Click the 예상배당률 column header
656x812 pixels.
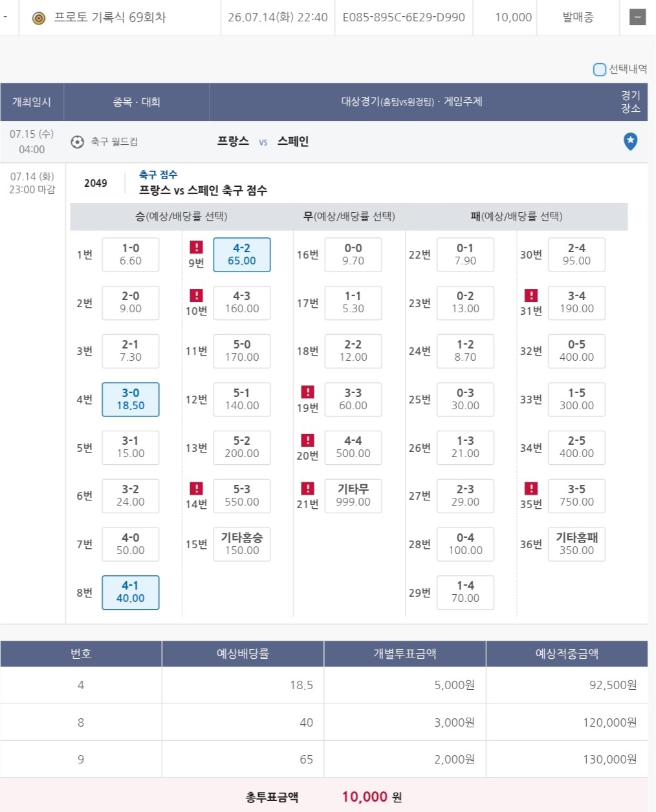click(243, 654)
